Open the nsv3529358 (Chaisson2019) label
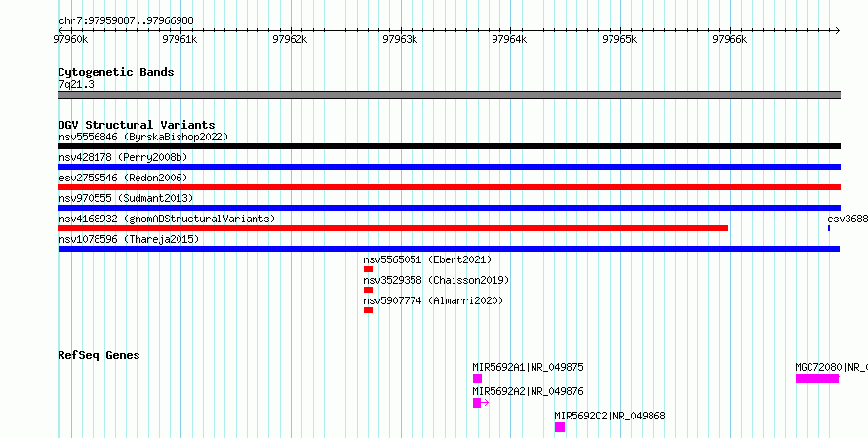The image size is (868, 438). 436,280
